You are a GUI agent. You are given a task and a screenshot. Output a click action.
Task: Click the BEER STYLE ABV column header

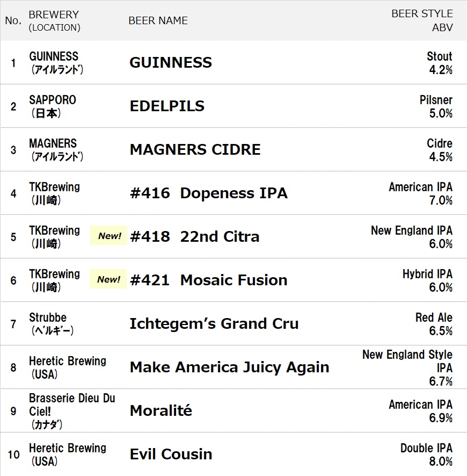pos(422,20)
